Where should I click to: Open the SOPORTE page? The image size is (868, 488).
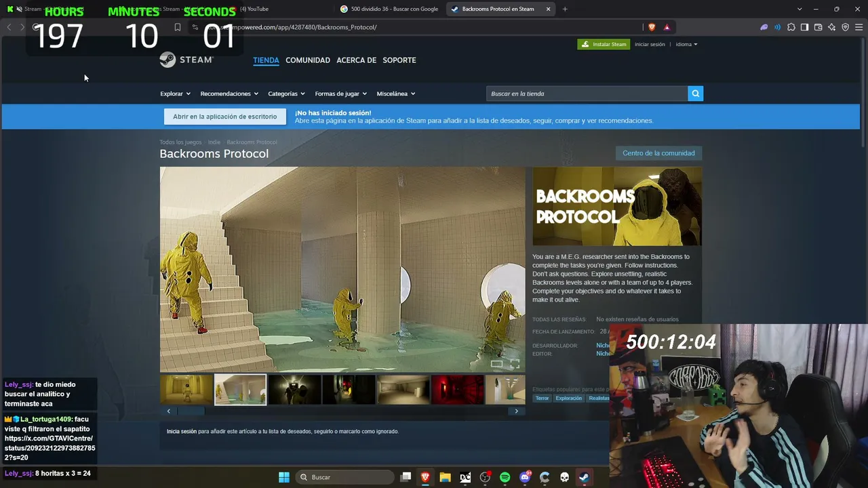399,60
